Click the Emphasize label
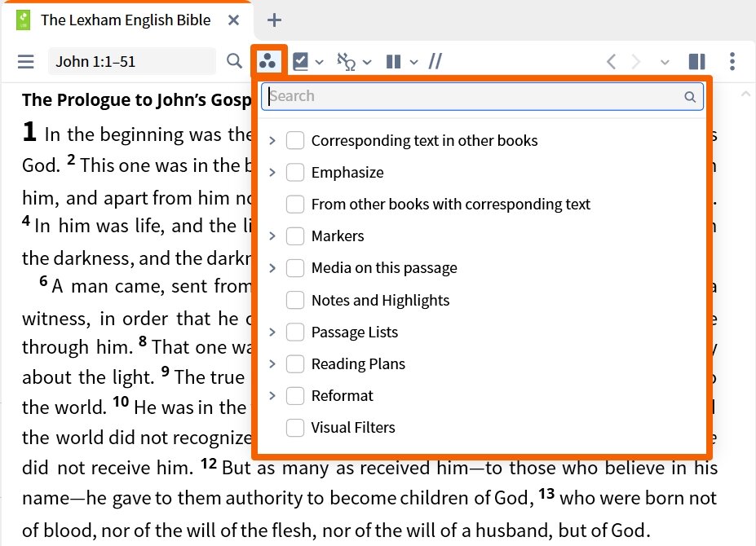The image size is (756, 546). tap(347, 173)
